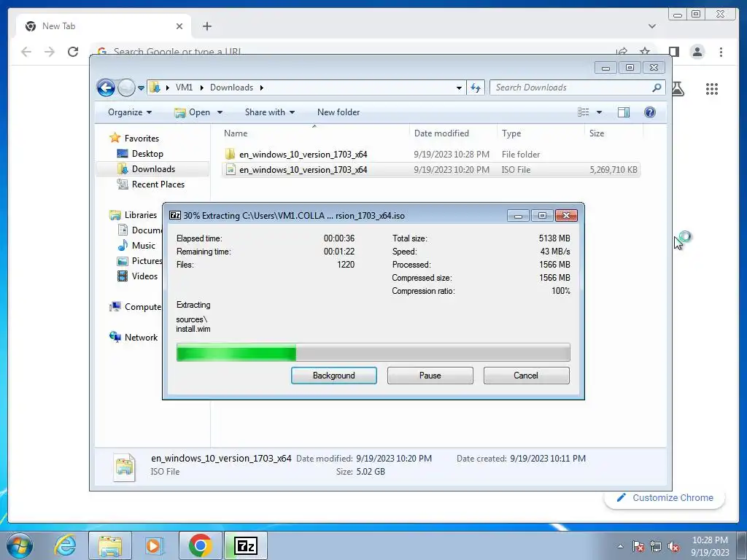
Task: Click the Explorer refresh button
Action: [476, 87]
